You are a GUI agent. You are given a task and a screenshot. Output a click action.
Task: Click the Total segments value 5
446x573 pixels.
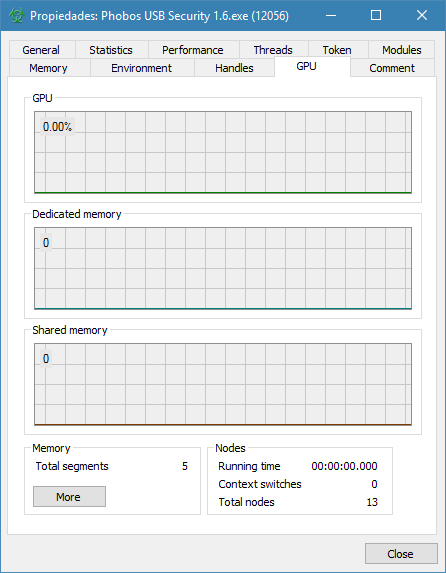coord(185,466)
